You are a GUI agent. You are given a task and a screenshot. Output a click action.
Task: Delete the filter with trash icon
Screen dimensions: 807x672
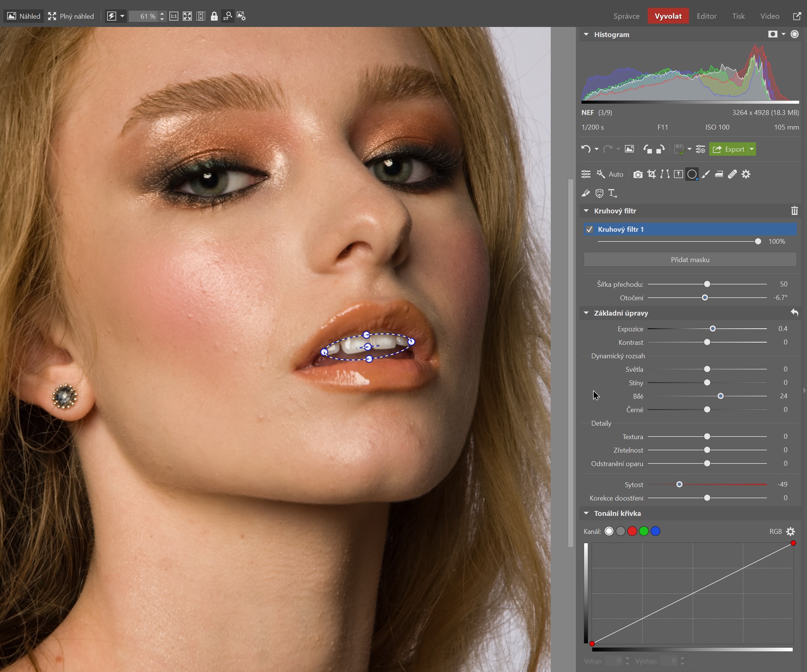[794, 211]
